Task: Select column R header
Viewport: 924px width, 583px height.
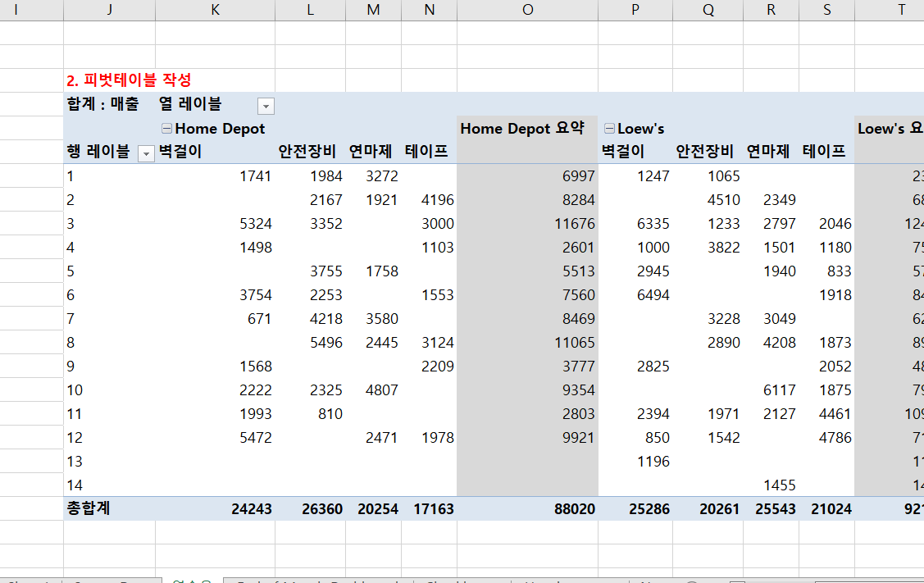Action: 772,10
